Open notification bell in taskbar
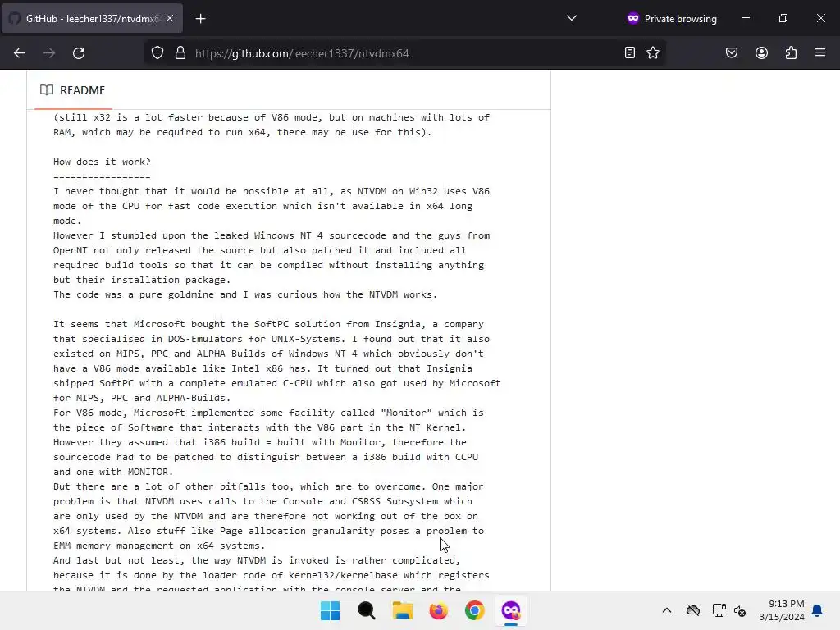840x630 pixels. [817, 610]
